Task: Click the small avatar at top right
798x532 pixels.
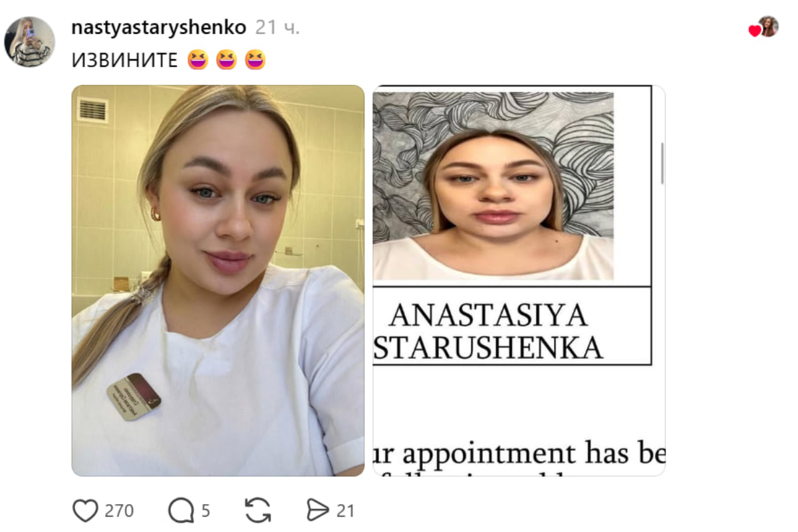Action: click(x=768, y=27)
